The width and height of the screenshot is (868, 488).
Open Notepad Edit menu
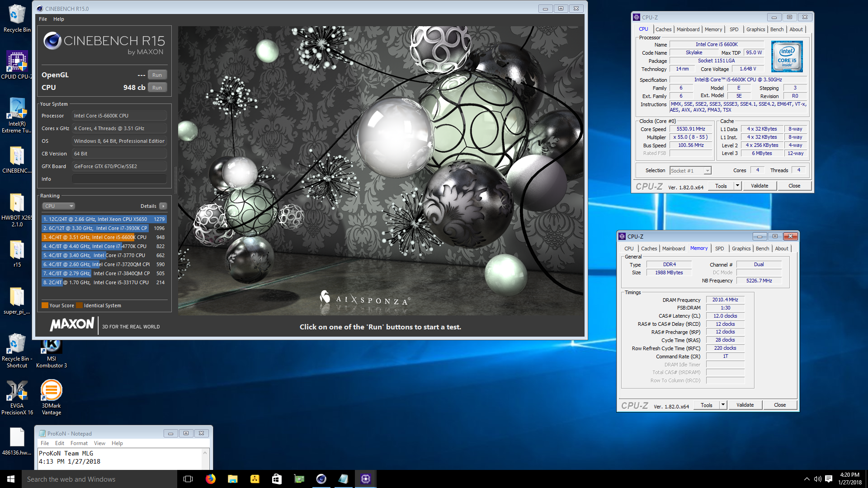pyautogui.click(x=60, y=443)
